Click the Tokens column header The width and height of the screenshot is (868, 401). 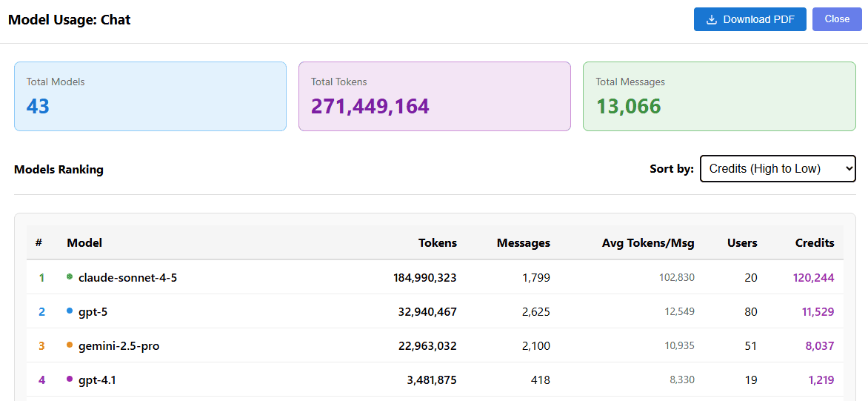(x=438, y=243)
